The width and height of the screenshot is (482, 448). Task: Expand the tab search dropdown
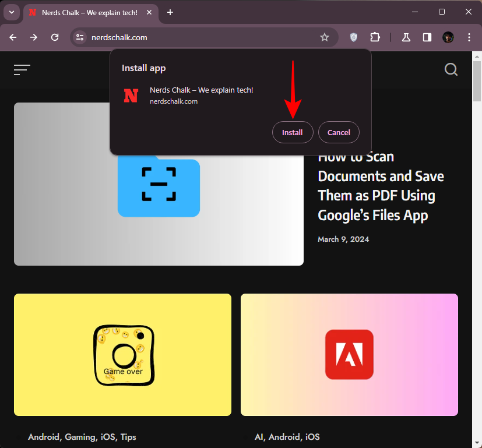tap(11, 12)
